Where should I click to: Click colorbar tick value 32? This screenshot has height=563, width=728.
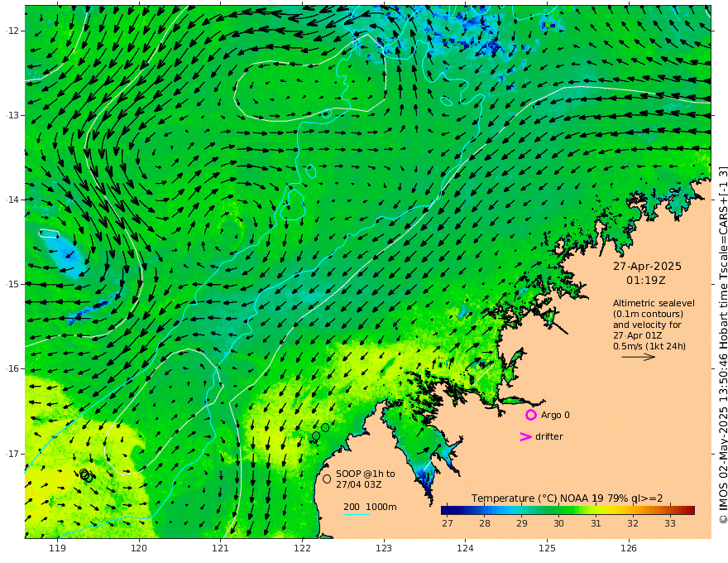click(x=633, y=523)
